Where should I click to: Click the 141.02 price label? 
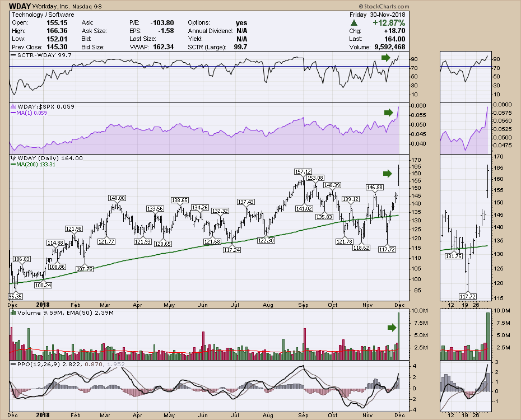pyautogui.click(x=304, y=208)
